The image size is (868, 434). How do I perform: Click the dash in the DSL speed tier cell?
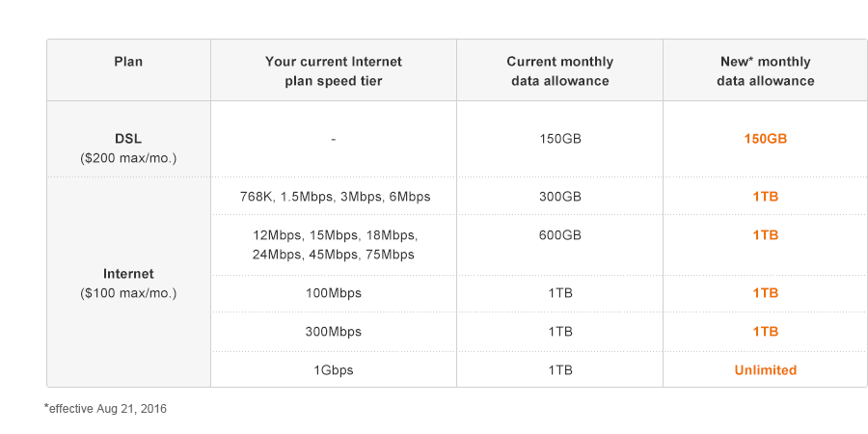333,139
